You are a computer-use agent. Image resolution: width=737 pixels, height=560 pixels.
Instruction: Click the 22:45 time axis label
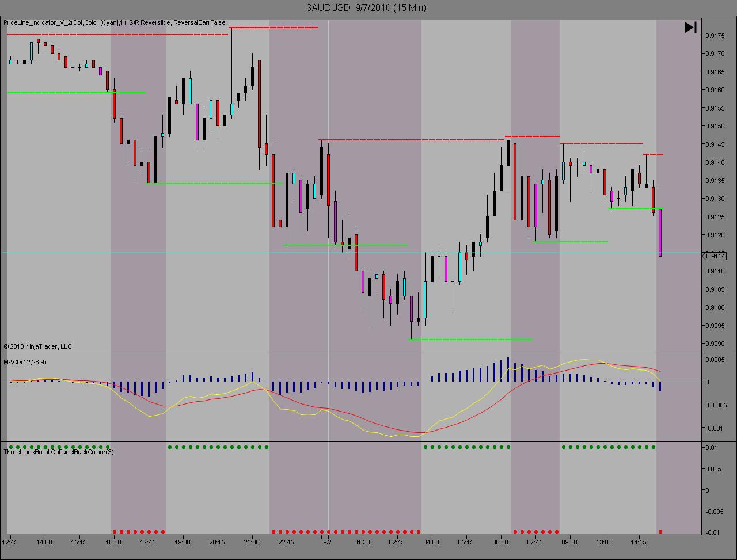(286, 542)
